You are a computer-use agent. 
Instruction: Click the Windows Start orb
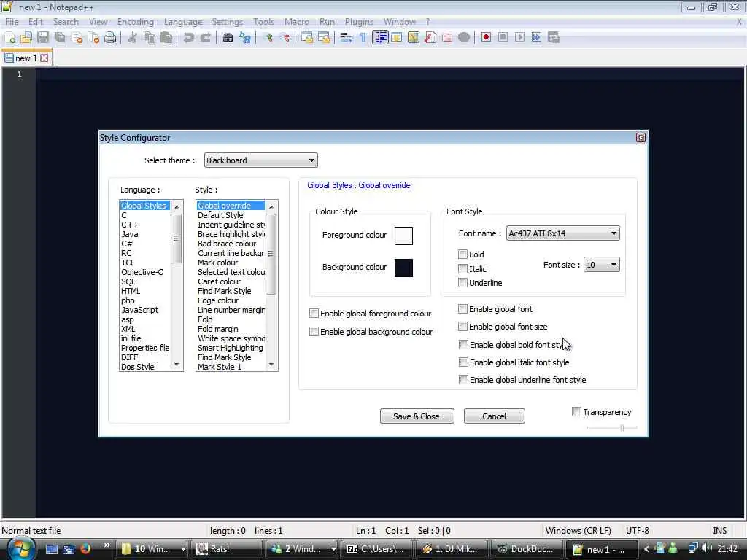pos(20,548)
